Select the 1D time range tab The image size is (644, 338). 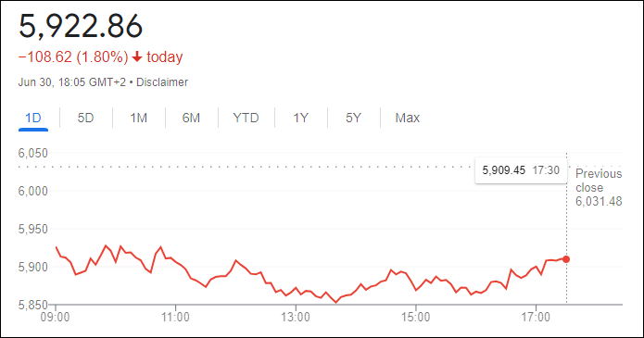click(33, 119)
